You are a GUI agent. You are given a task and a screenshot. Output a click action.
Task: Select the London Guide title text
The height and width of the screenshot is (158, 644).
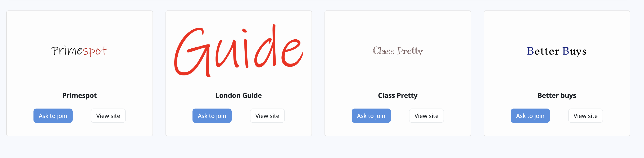(x=239, y=95)
